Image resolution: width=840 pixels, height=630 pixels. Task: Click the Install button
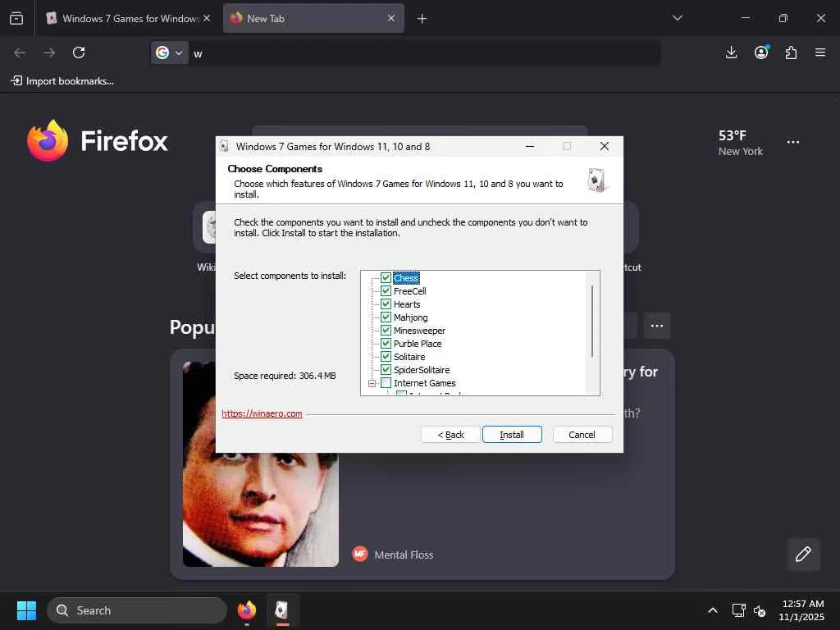click(x=512, y=435)
